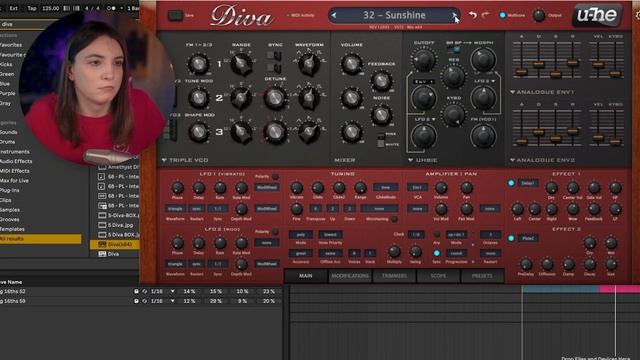
Task: Open the Effect 1 Delay1 type selector
Action: (528, 183)
